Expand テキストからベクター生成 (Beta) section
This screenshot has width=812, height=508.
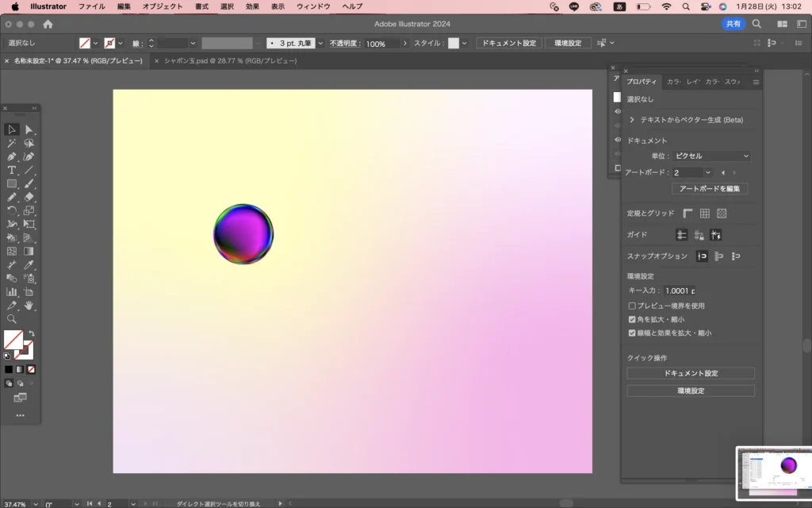(x=632, y=120)
